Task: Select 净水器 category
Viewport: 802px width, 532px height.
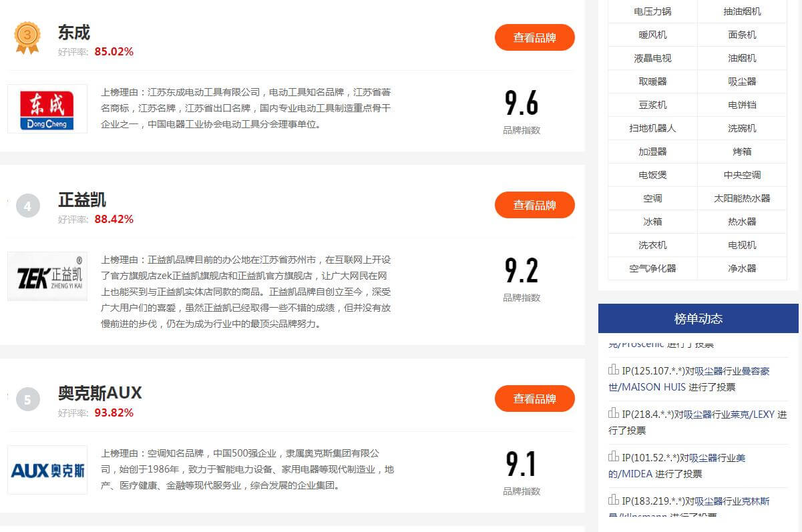Action: (x=742, y=268)
